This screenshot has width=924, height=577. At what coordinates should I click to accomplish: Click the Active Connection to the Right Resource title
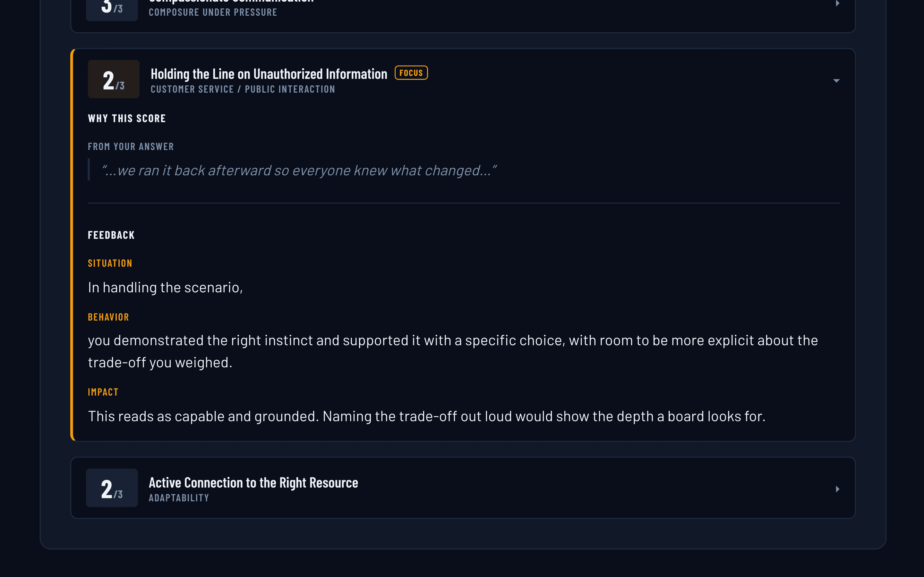[253, 483]
